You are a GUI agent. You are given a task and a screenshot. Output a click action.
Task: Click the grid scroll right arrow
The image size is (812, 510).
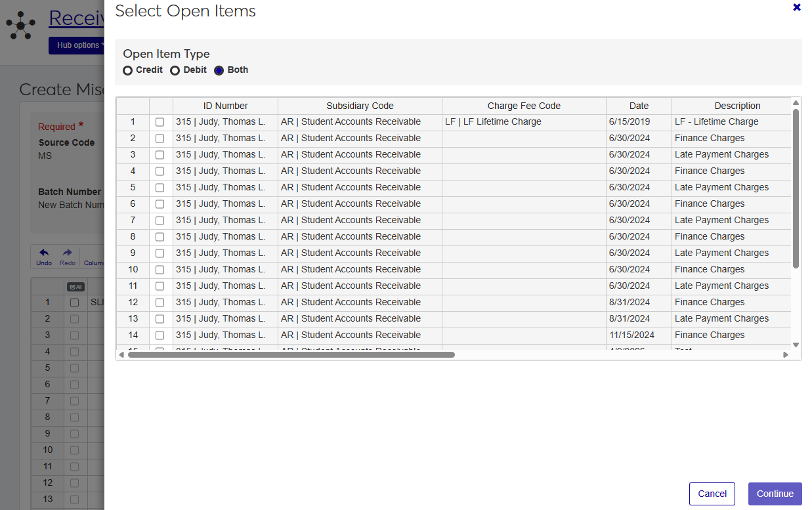(786, 354)
